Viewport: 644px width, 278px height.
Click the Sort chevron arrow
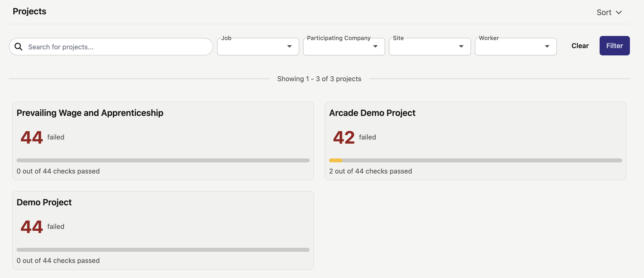coord(619,13)
